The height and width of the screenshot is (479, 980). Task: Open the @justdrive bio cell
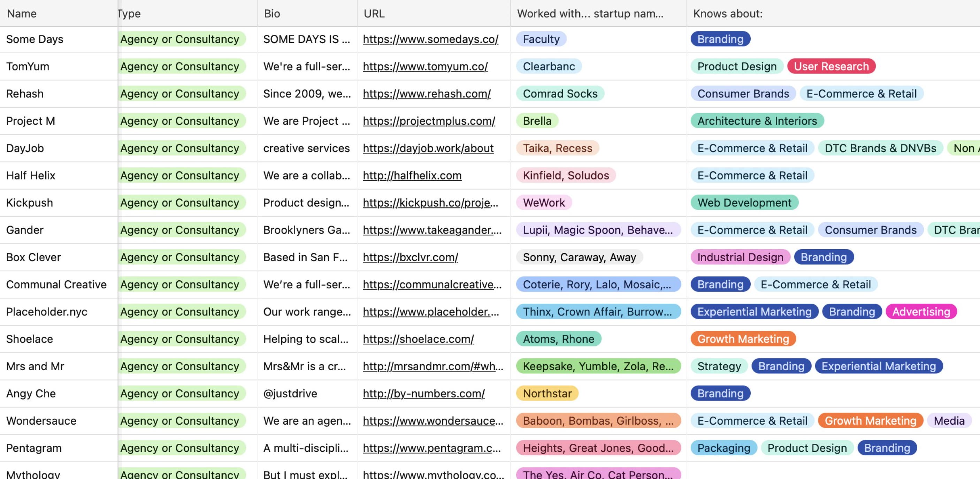point(307,394)
